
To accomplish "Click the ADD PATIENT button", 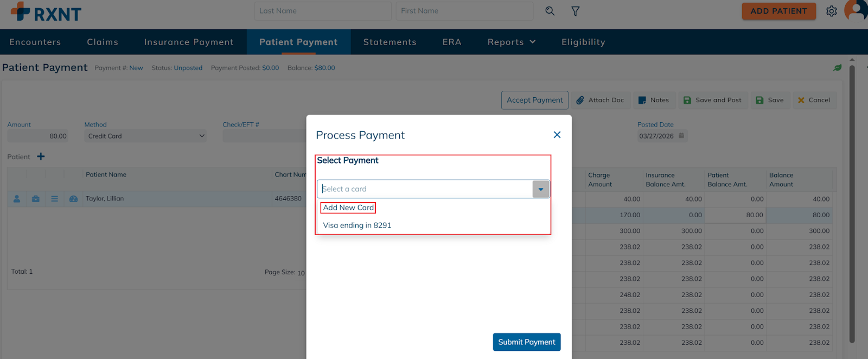I will pyautogui.click(x=778, y=11).
